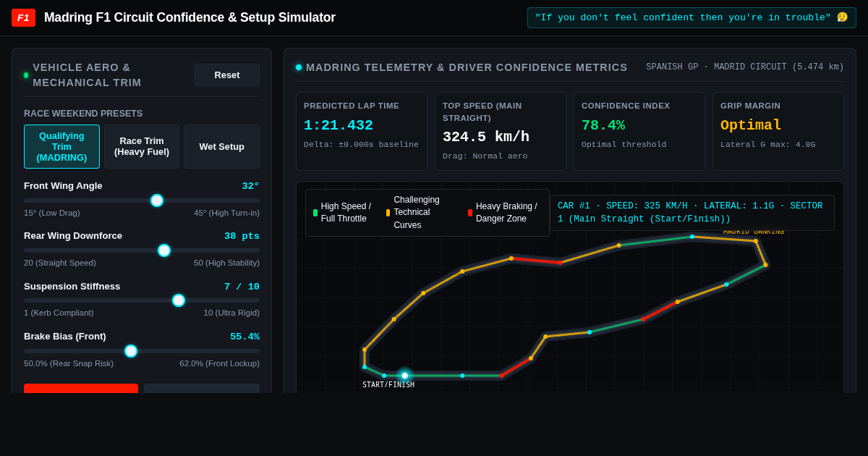Click the 50.0% (Rear Snap Risk) label
This screenshot has width=868, height=456.
(x=69, y=363)
